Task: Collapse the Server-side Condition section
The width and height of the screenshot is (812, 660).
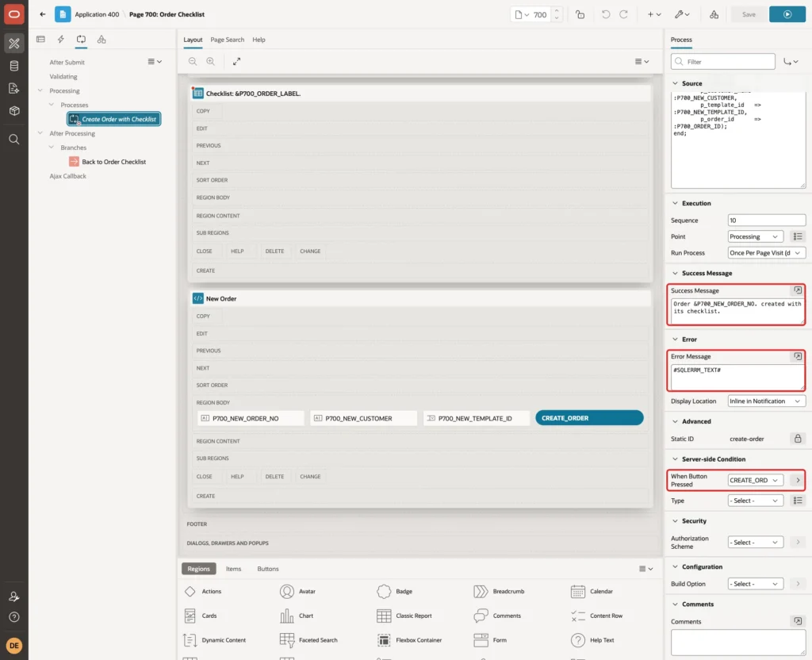Action: click(675, 459)
